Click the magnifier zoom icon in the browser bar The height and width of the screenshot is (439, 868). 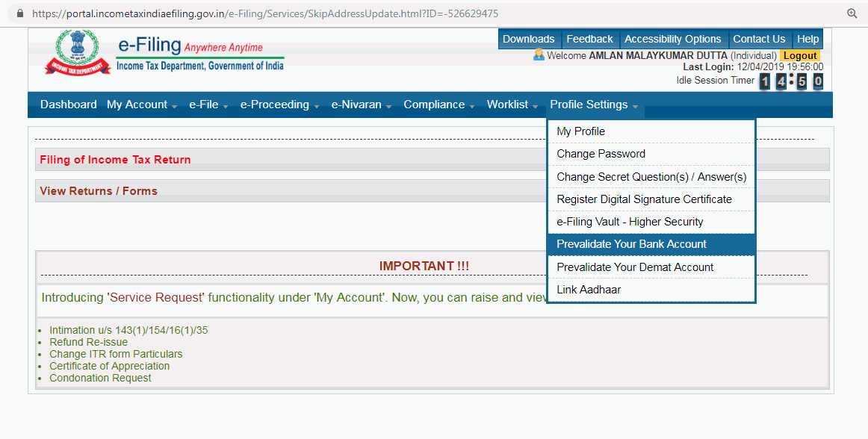[852, 12]
